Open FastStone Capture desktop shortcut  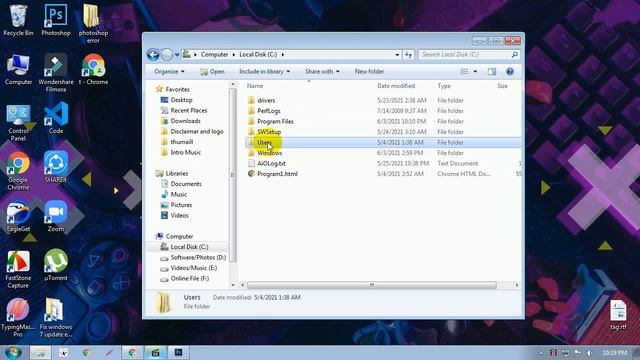pos(18,269)
